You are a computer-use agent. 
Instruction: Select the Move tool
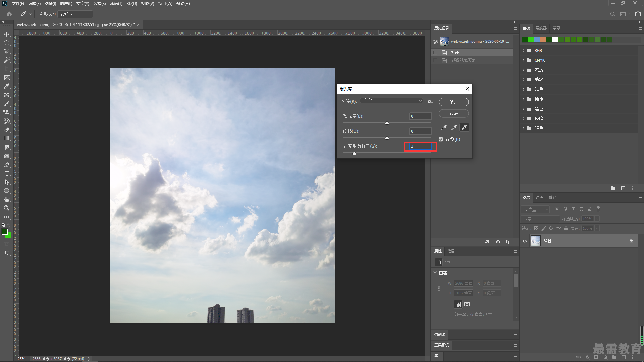tap(7, 34)
